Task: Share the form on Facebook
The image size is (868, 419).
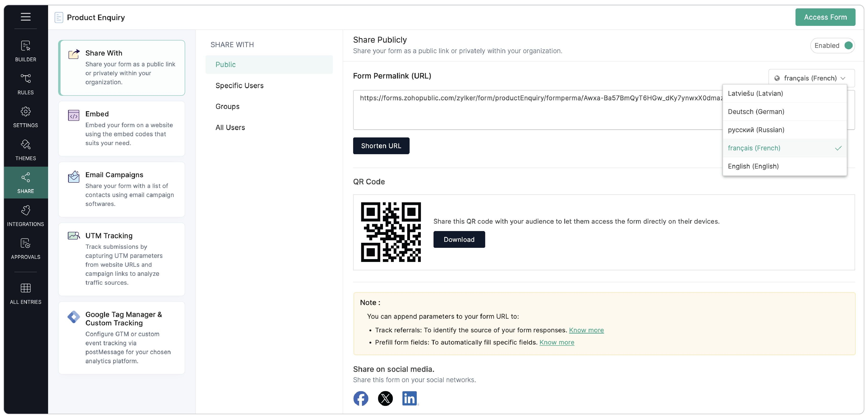Action: click(361, 398)
